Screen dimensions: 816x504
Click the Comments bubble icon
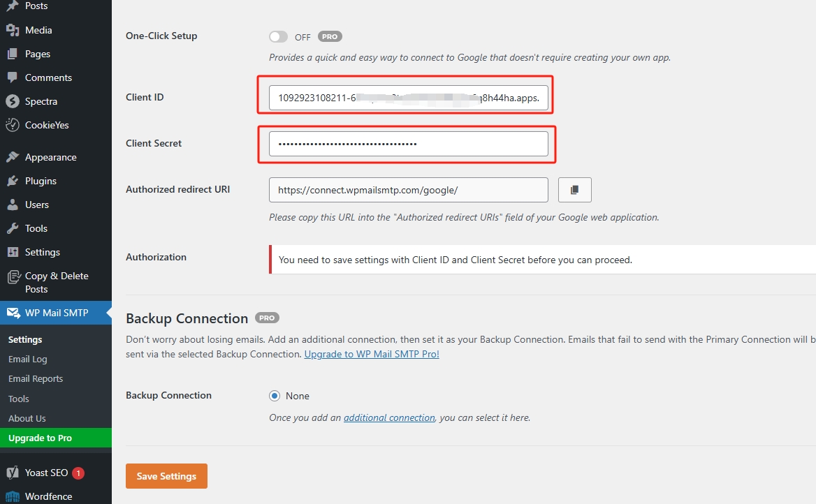point(13,77)
